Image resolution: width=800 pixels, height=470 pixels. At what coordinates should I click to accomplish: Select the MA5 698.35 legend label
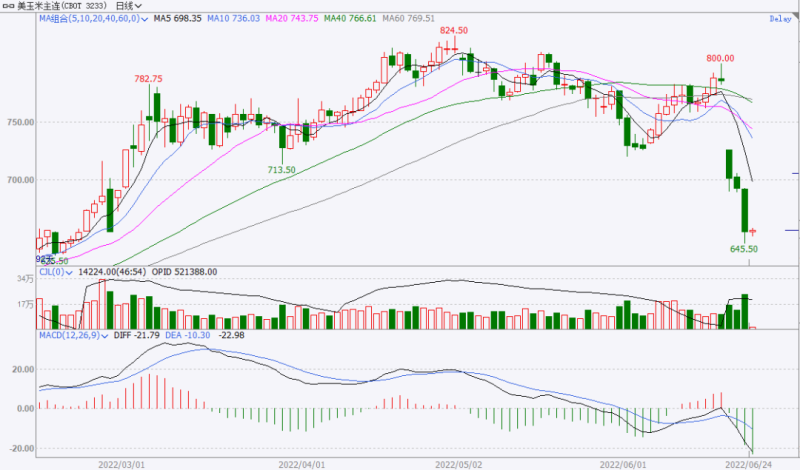178,19
